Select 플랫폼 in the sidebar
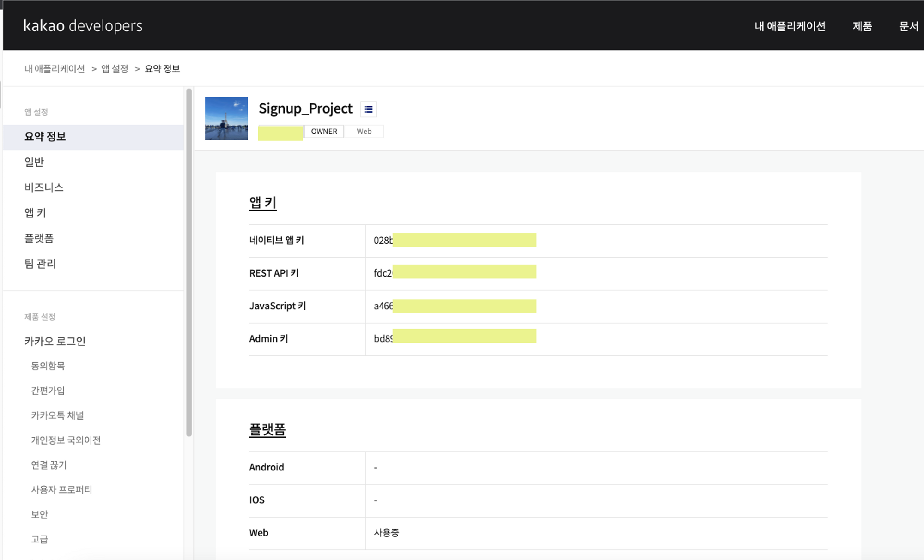Screen dimensions: 924x560 click(39, 238)
